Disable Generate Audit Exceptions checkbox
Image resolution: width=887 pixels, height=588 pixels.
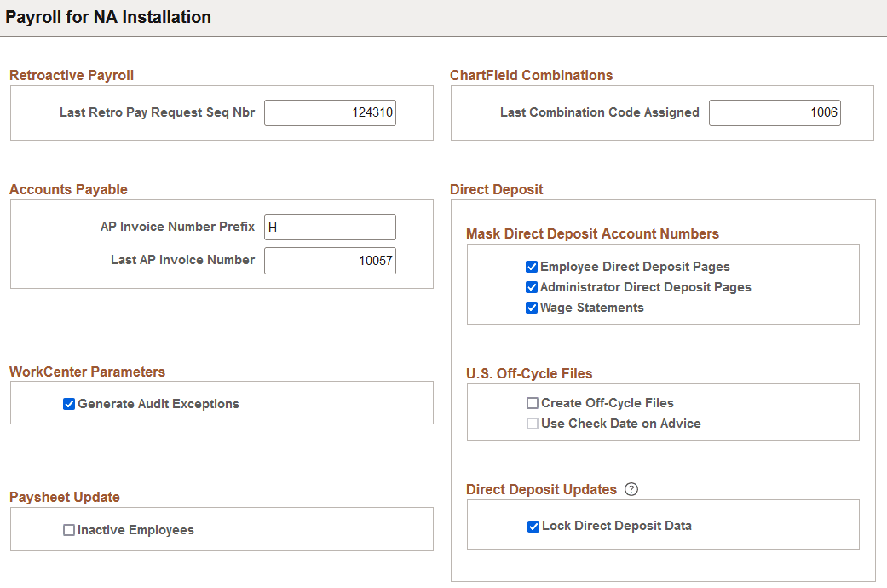coord(70,404)
